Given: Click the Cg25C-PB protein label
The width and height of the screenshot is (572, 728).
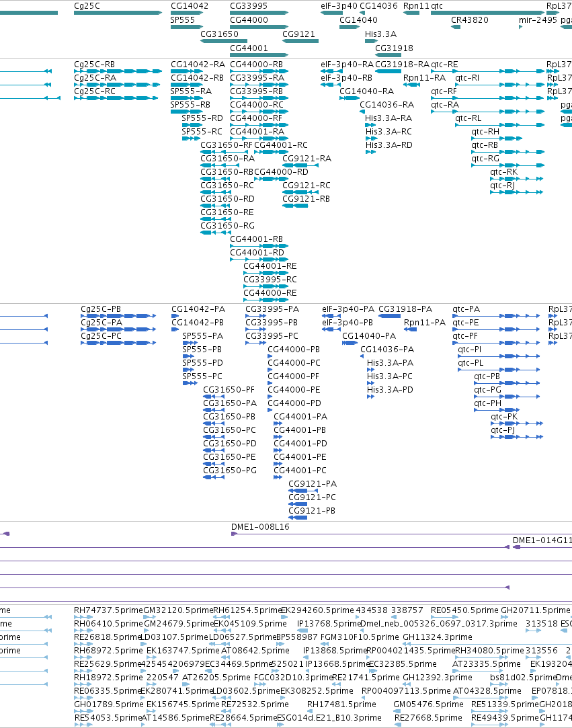Looking at the screenshot, I should coord(101,309).
